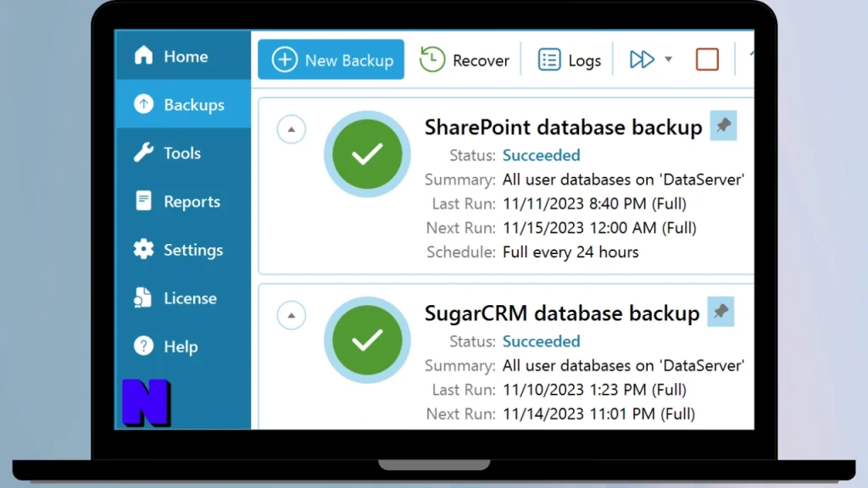Click last run '11/10/2023 1:23 PM (Full)'

click(x=594, y=390)
